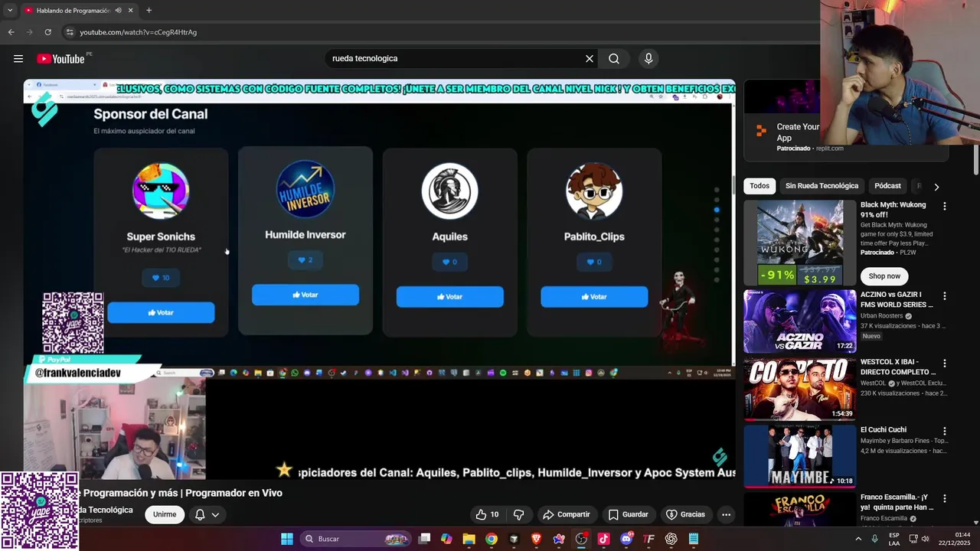Open Google Chrome from the taskbar
Image resolution: width=980 pixels, height=551 pixels.
point(492,539)
